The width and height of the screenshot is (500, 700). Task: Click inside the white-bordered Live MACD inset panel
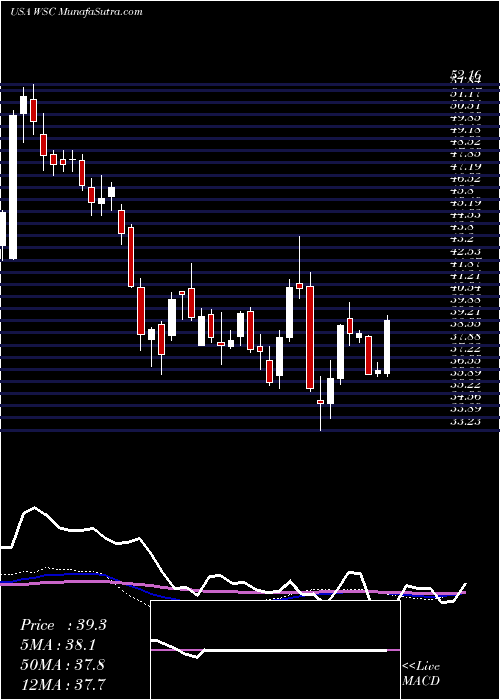275,650
